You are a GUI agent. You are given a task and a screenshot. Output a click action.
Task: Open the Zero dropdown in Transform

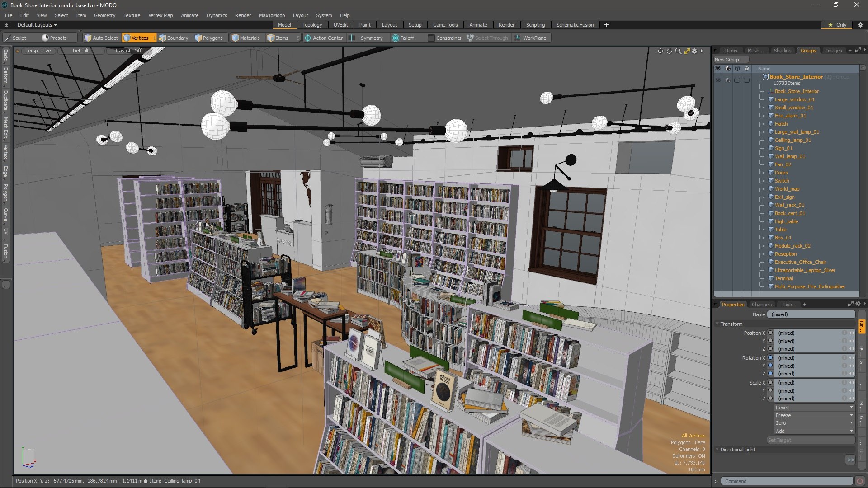click(x=814, y=423)
